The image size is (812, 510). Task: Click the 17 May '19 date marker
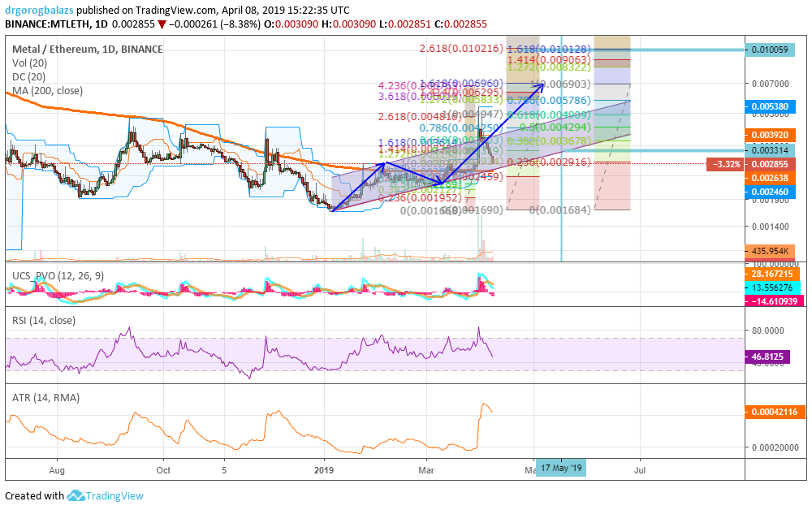561,468
